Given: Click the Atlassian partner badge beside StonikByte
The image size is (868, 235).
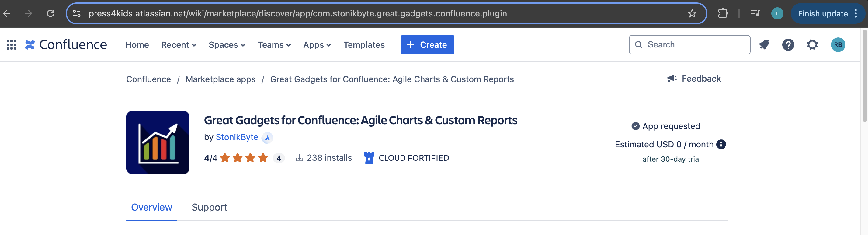Looking at the screenshot, I should tap(267, 138).
